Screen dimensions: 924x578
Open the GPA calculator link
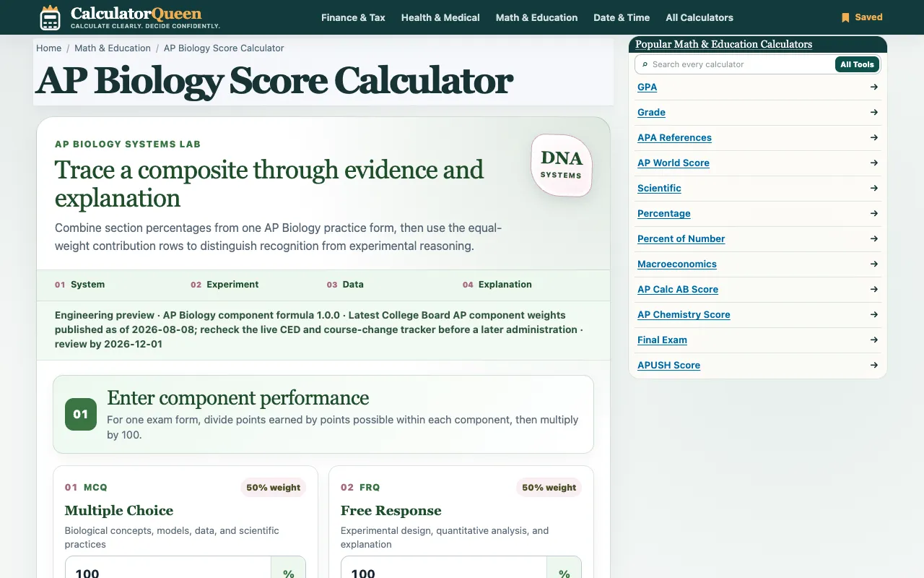pos(648,87)
